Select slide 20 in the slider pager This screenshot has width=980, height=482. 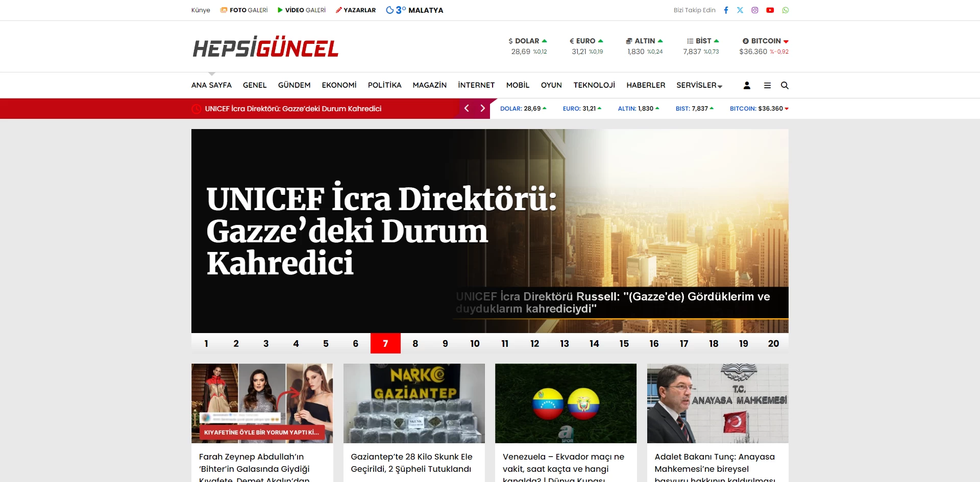(x=773, y=343)
